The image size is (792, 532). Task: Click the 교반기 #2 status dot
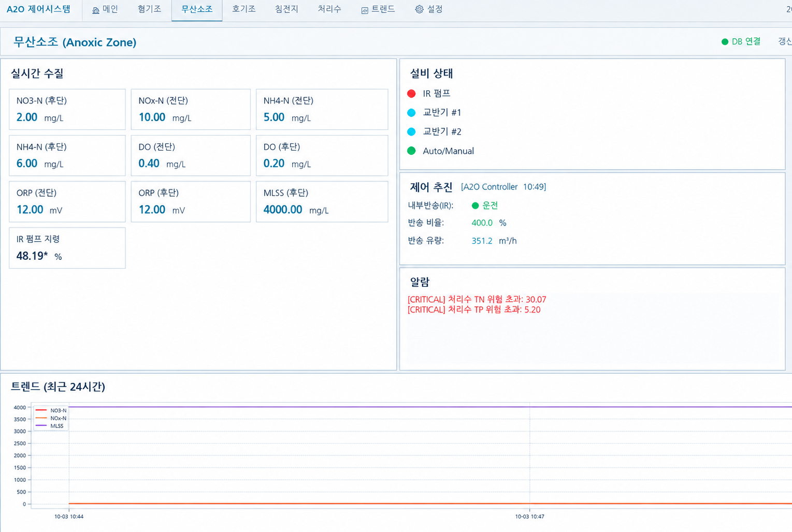coord(411,132)
